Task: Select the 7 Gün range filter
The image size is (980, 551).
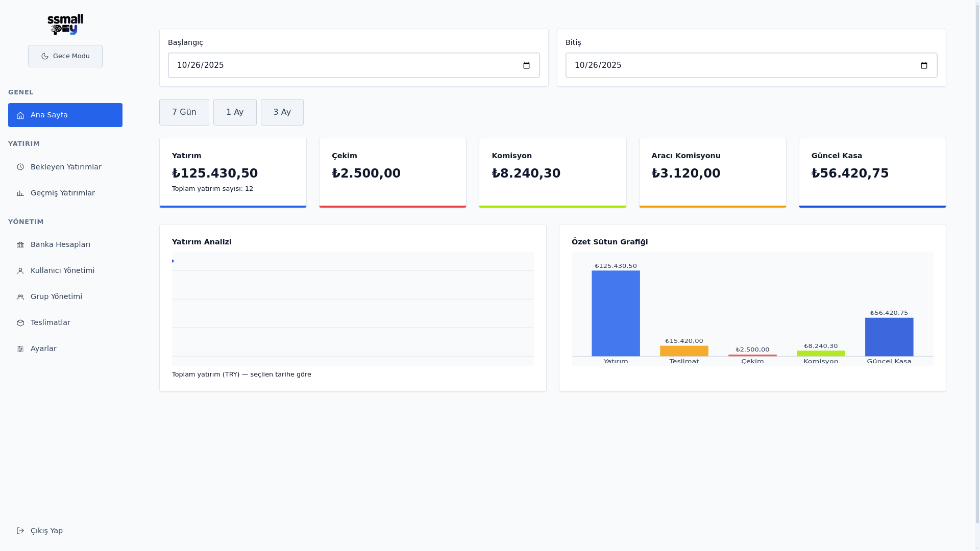Action: point(184,112)
